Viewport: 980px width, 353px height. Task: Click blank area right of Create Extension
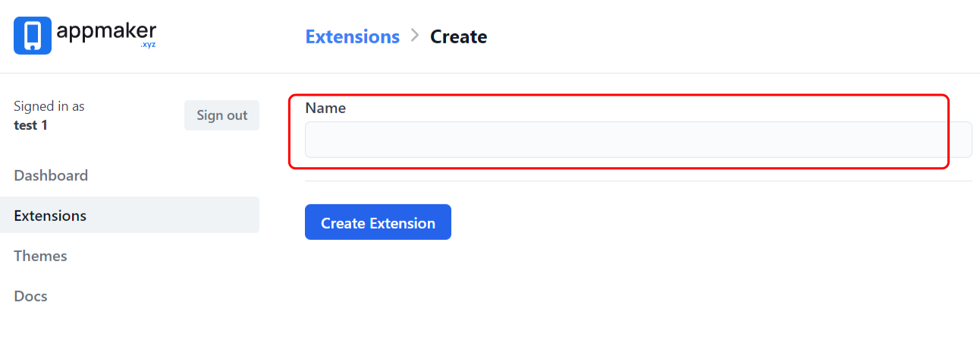[x=683, y=222]
